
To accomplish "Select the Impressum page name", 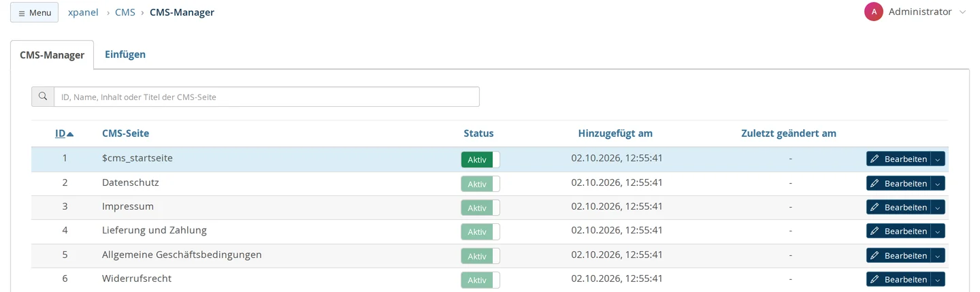I will 128,206.
